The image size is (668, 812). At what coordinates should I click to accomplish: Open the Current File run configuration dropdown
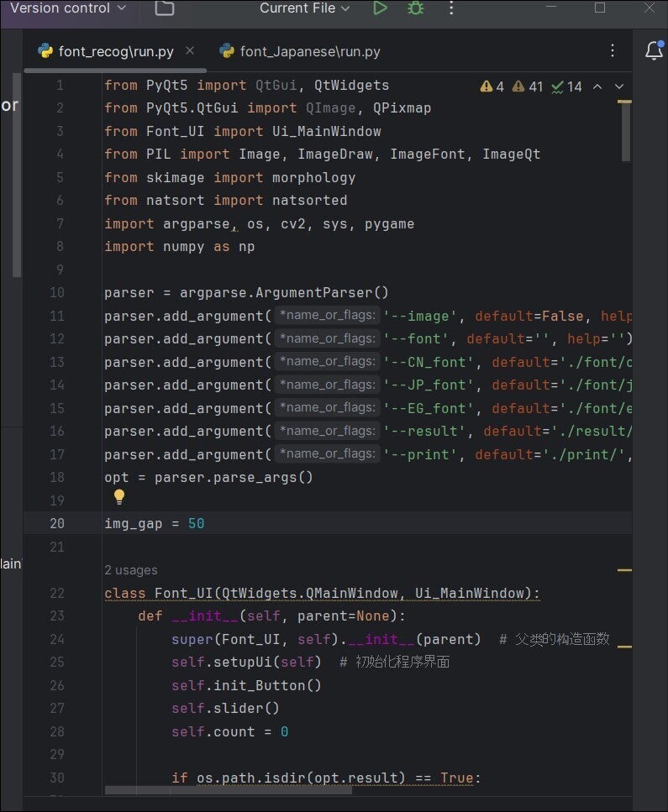tap(304, 8)
